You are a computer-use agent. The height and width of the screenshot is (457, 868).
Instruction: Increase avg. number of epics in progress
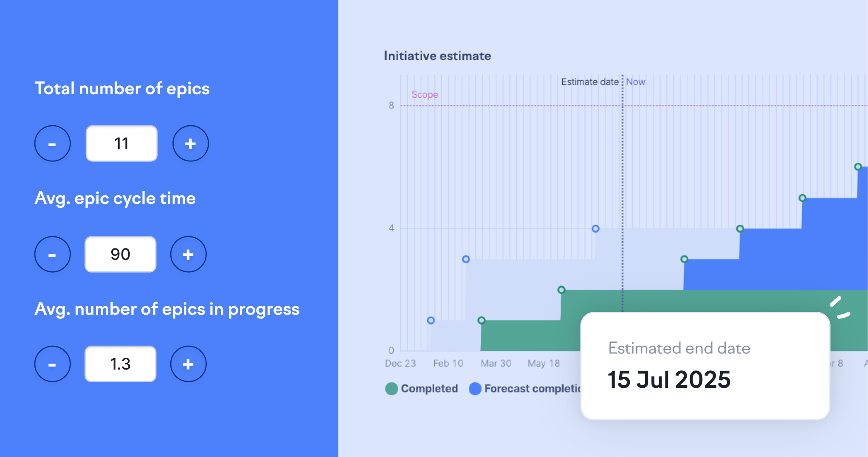188,364
